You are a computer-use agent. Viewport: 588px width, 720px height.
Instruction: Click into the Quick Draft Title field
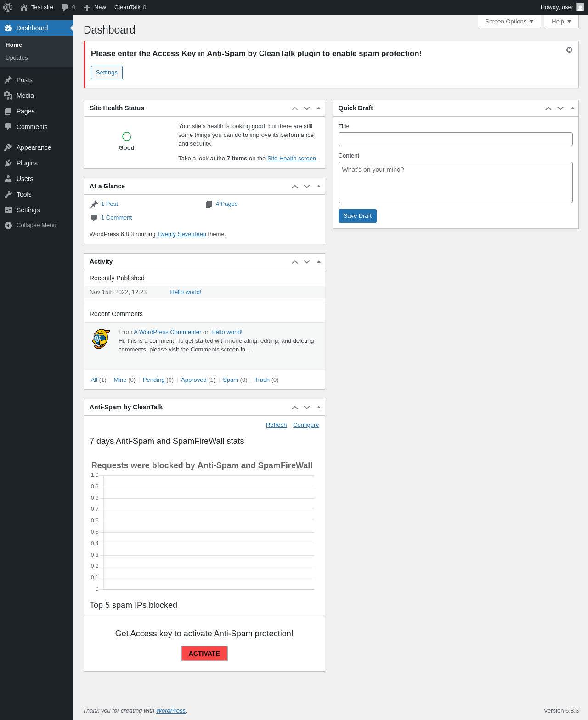(x=455, y=139)
